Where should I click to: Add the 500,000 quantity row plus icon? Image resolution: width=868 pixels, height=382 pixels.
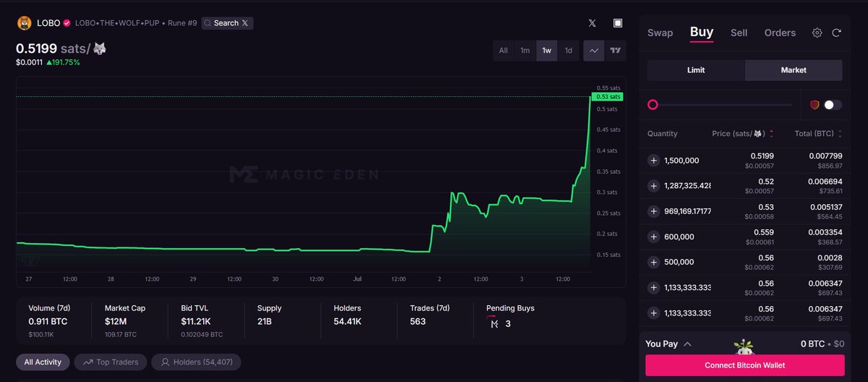coord(654,262)
